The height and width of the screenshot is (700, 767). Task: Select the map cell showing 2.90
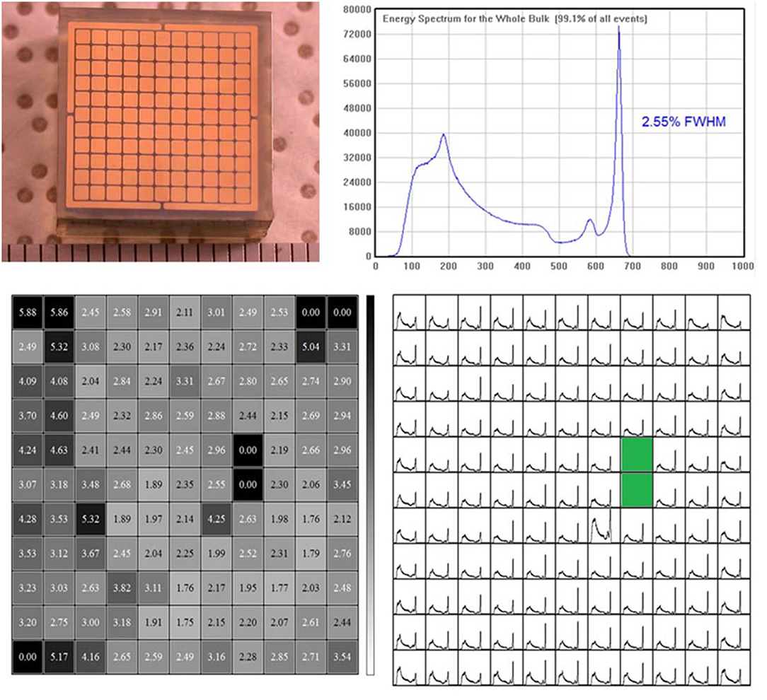click(x=342, y=381)
